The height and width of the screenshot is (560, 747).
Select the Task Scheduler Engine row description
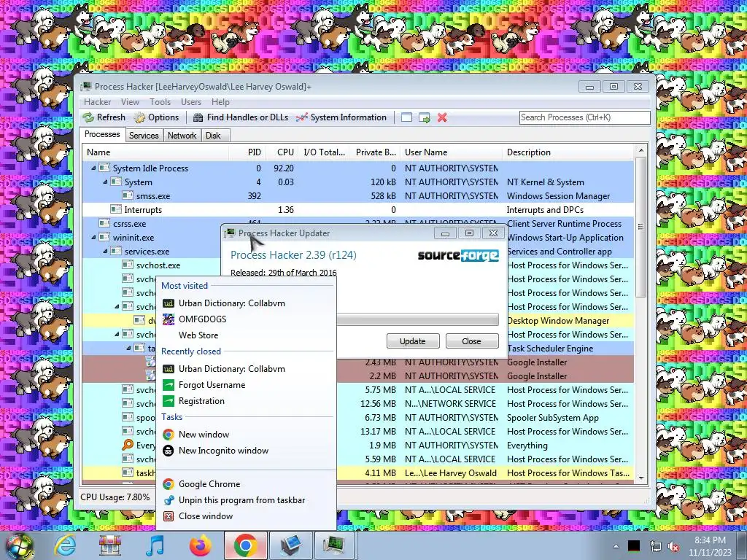[x=550, y=348]
